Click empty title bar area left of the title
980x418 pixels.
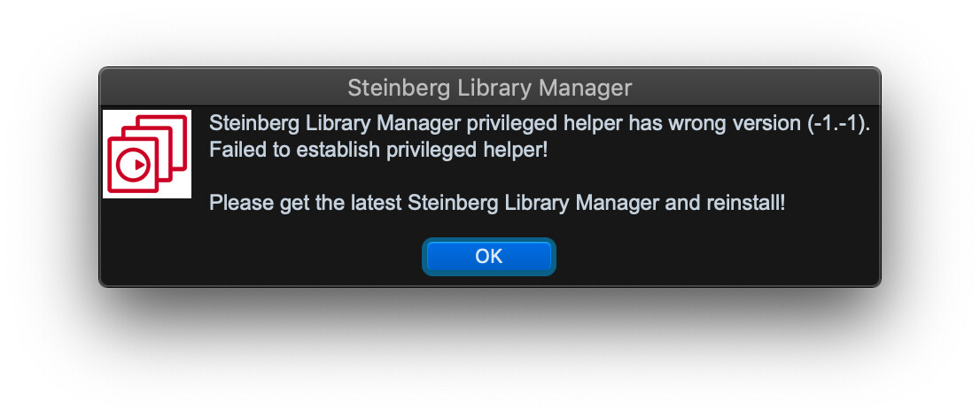pos(222,88)
